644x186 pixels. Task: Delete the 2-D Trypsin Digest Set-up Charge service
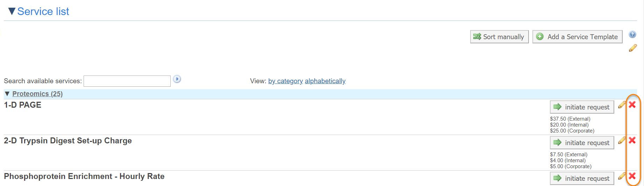pyautogui.click(x=632, y=140)
